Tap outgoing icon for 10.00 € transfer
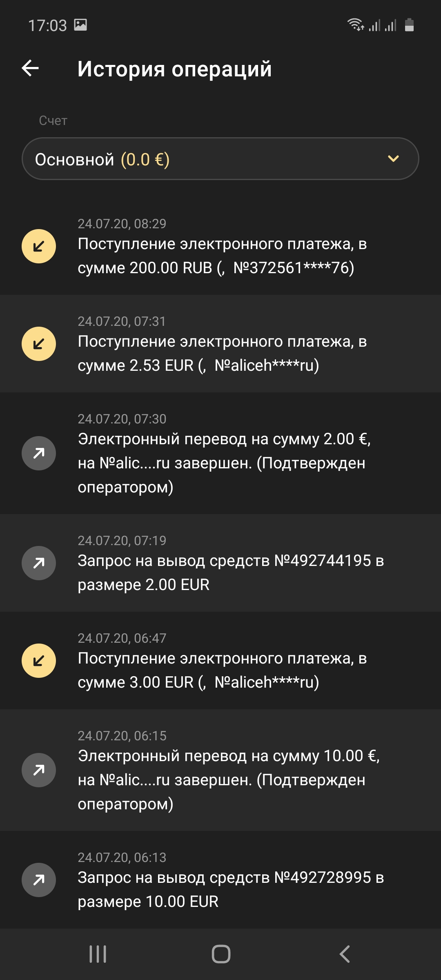441x980 pixels. (39, 770)
